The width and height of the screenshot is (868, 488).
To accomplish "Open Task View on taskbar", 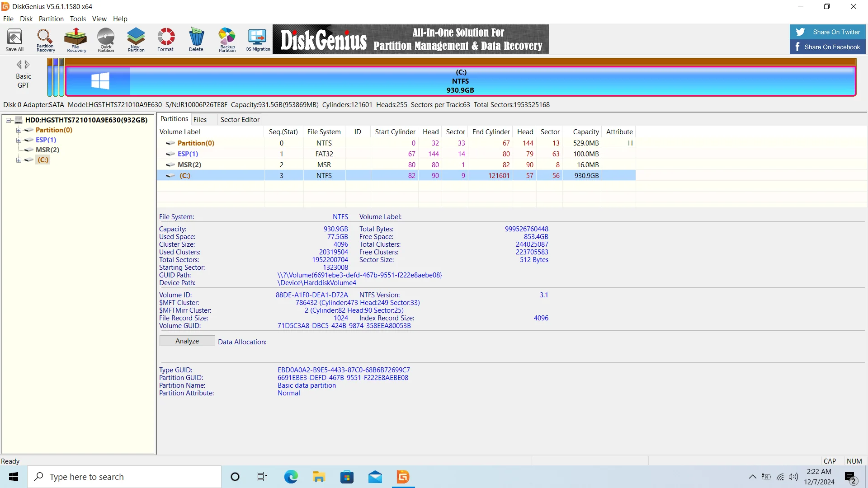I will (x=262, y=477).
